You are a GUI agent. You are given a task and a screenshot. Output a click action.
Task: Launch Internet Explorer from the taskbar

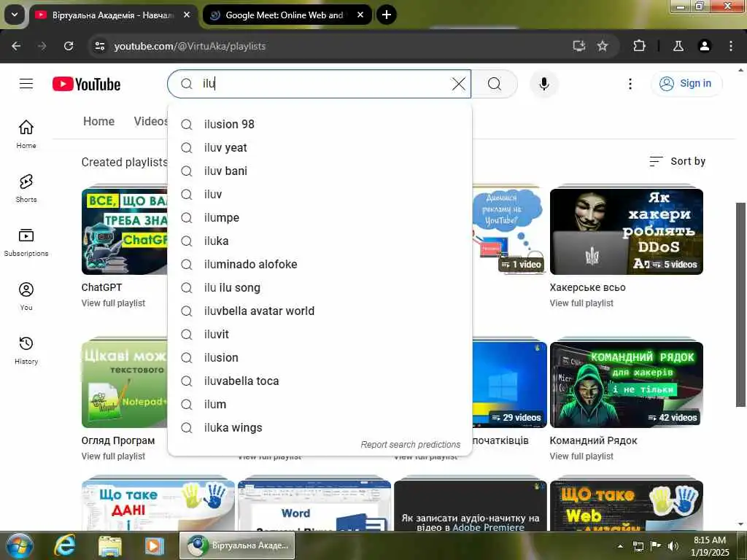(x=64, y=545)
